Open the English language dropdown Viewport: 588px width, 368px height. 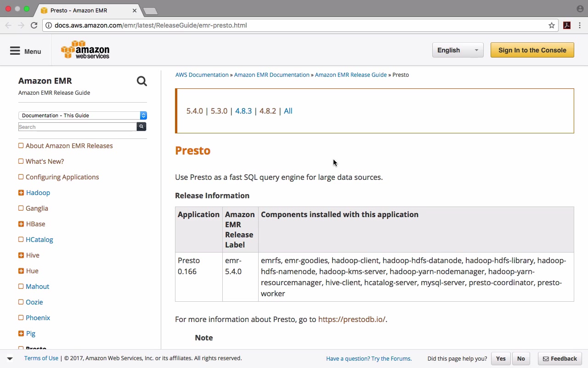pos(458,50)
